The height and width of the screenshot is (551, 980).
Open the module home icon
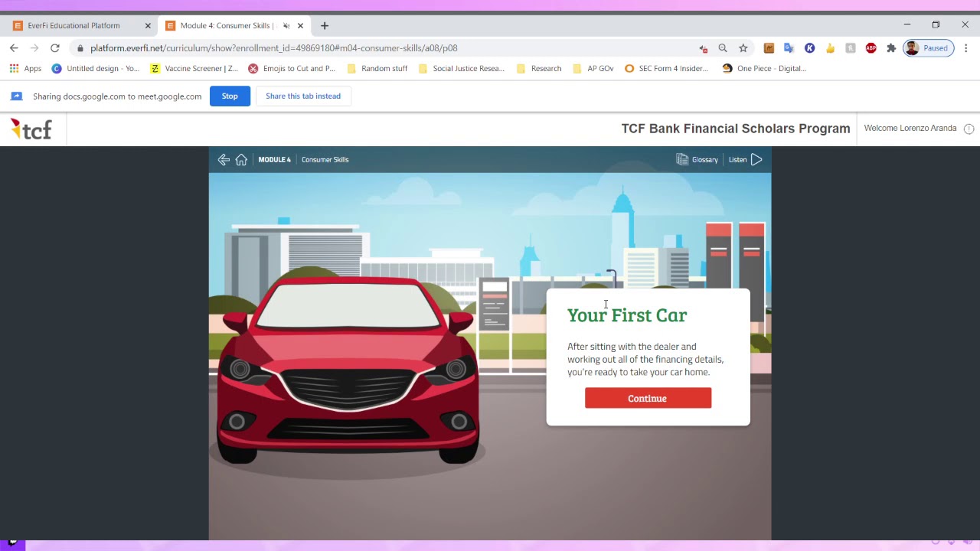pyautogui.click(x=241, y=159)
